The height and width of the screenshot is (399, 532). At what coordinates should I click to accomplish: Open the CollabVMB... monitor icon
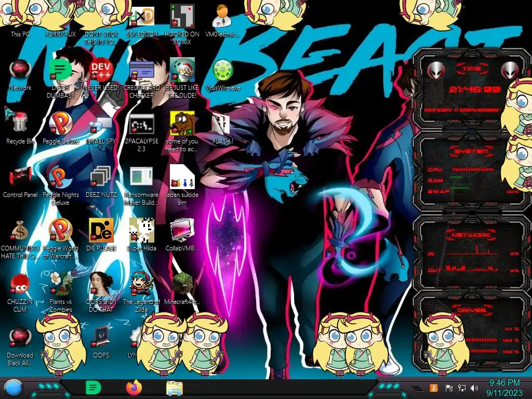[x=182, y=231]
